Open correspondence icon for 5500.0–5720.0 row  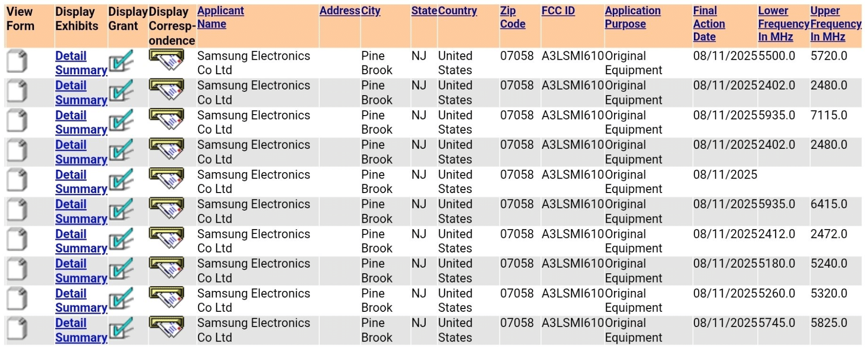(x=166, y=60)
